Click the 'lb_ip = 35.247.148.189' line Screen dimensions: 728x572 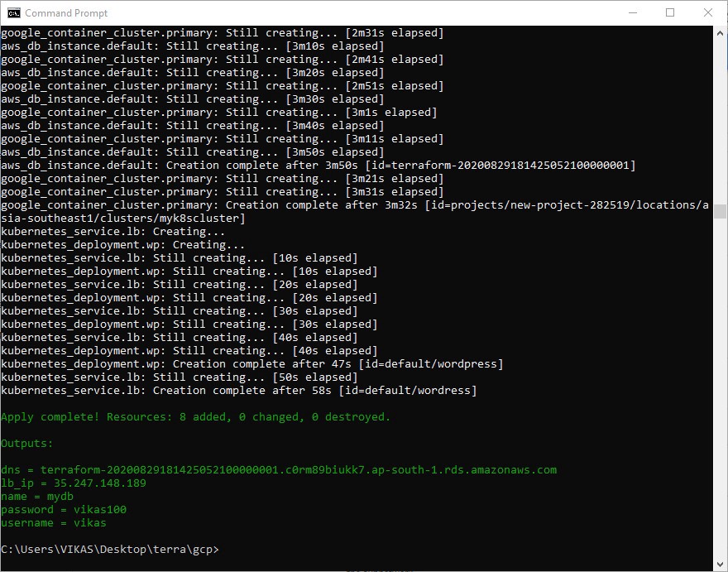(x=74, y=483)
